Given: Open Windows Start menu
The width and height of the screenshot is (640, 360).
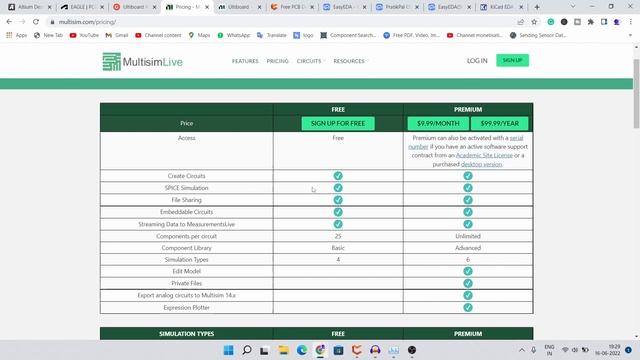Looking at the screenshot, I should [x=229, y=350].
